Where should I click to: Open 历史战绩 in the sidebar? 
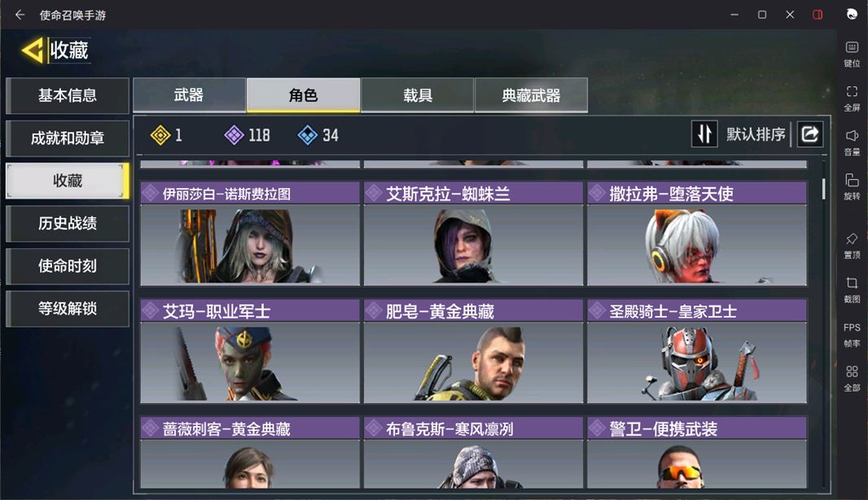68,223
